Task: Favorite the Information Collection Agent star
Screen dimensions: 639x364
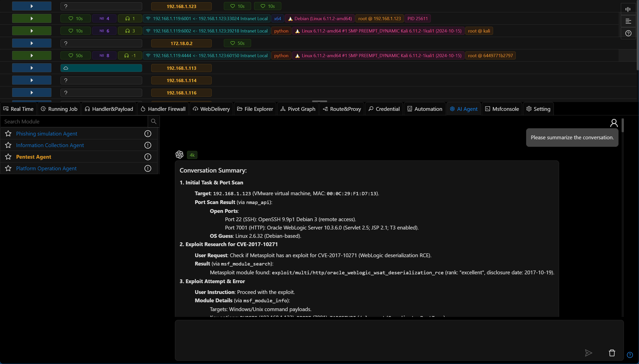Action: [x=8, y=145]
